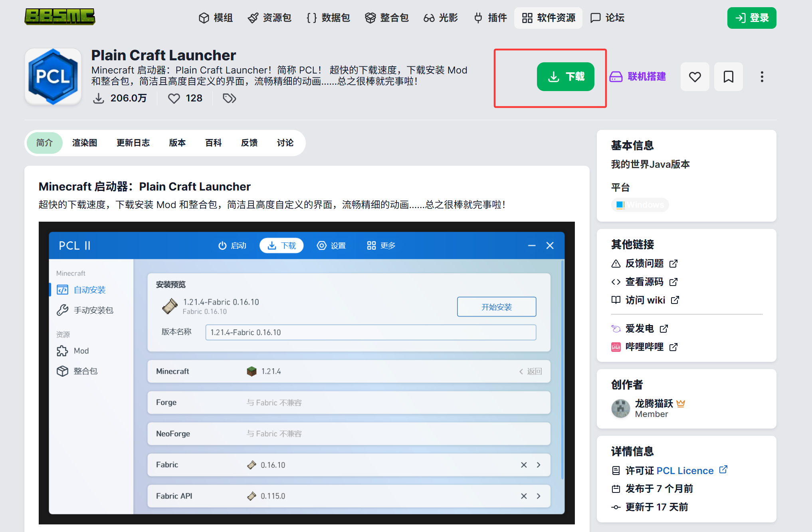Open the 资源包 resource packs category
The image size is (812, 532).
269,18
